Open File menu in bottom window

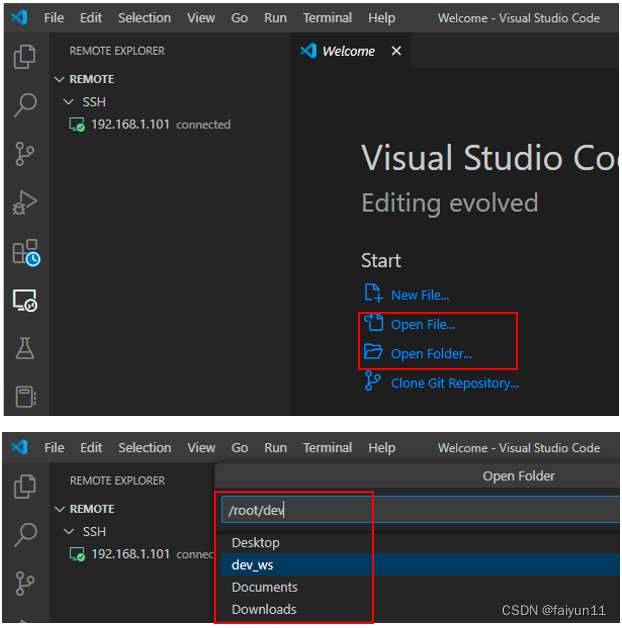coord(54,447)
